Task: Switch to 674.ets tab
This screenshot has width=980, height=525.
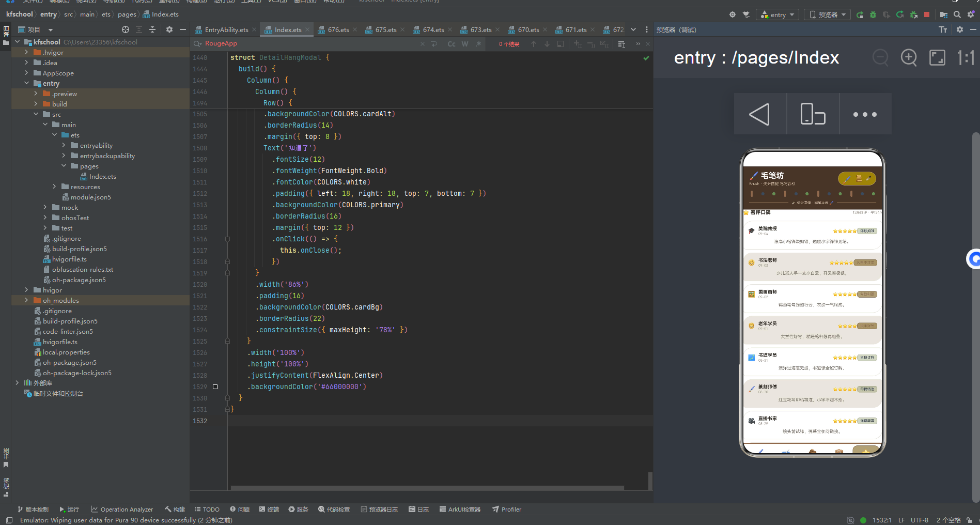Action: (x=433, y=29)
